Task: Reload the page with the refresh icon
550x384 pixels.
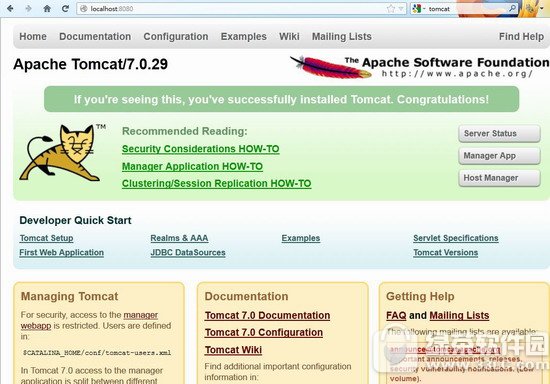Action: (65, 8)
